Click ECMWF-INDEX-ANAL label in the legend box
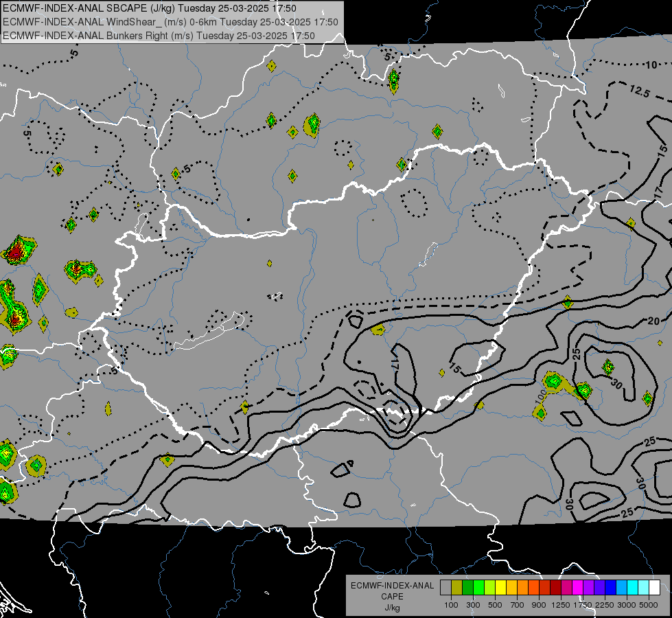Screen dimensions: 672x618 click(392, 586)
